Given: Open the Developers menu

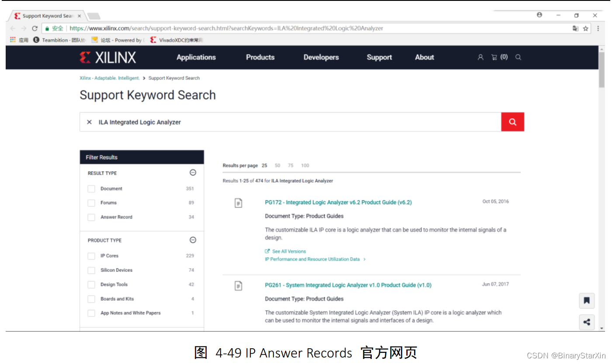Looking at the screenshot, I should point(321,57).
